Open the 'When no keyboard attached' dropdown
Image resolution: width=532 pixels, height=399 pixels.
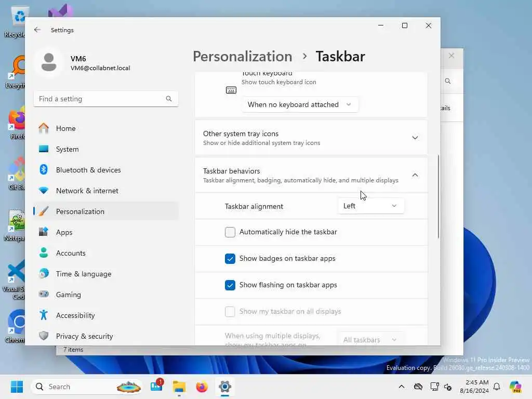point(300,104)
